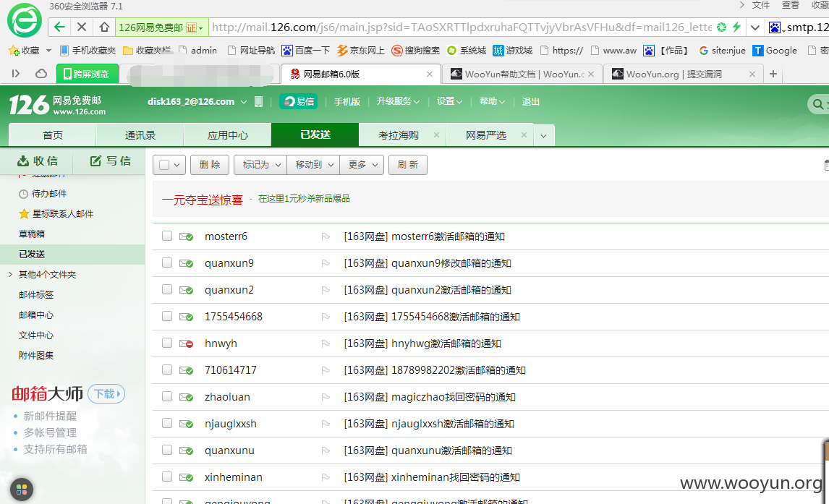The height and width of the screenshot is (504, 829).
Task: Click the 删除 button
Action: tap(210, 165)
